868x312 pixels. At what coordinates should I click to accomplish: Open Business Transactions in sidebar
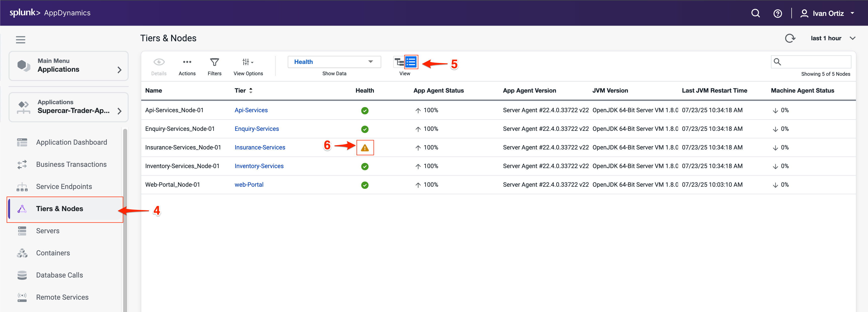(71, 165)
